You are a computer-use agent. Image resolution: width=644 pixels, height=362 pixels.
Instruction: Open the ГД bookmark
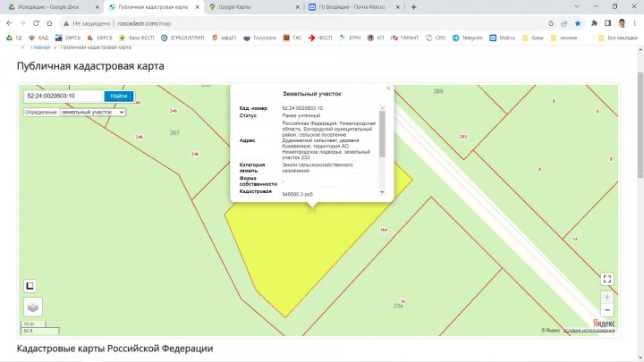pos(14,38)
